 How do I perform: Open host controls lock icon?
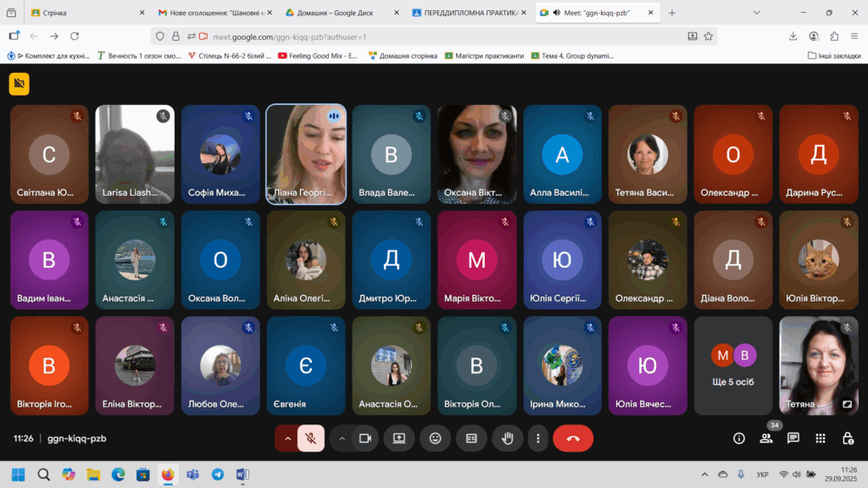848,438
